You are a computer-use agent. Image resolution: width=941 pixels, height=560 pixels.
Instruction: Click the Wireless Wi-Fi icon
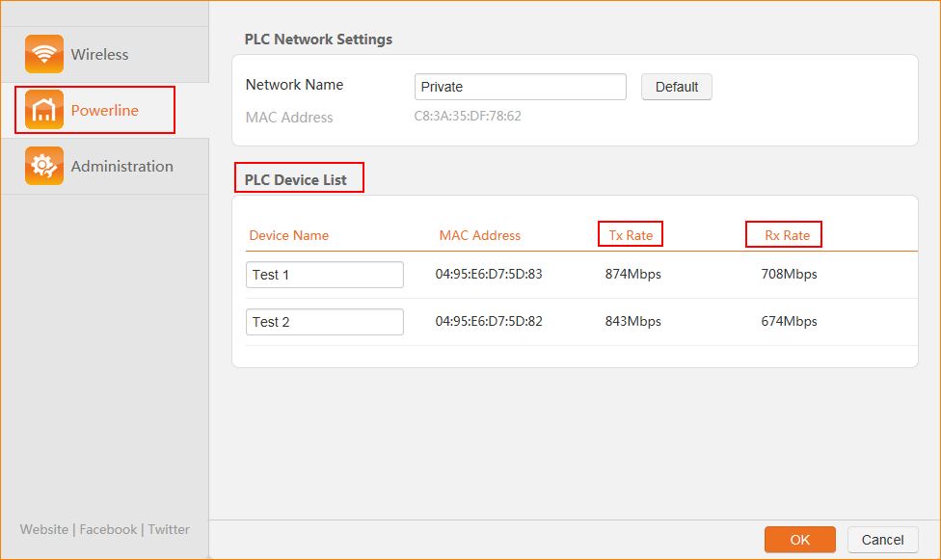click(x=44, y=54)
